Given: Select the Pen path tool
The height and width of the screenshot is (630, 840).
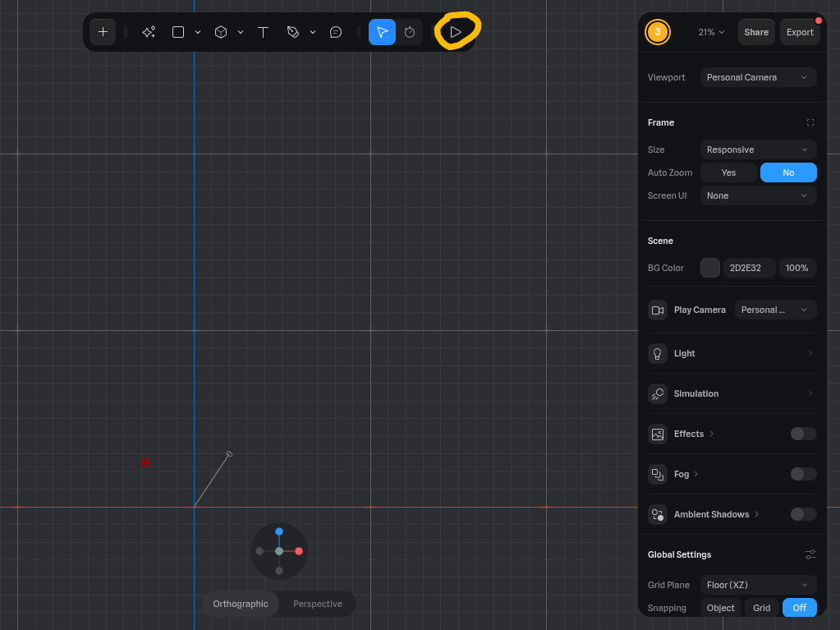Looking at the screenshot, I should (x=292, y=32).
